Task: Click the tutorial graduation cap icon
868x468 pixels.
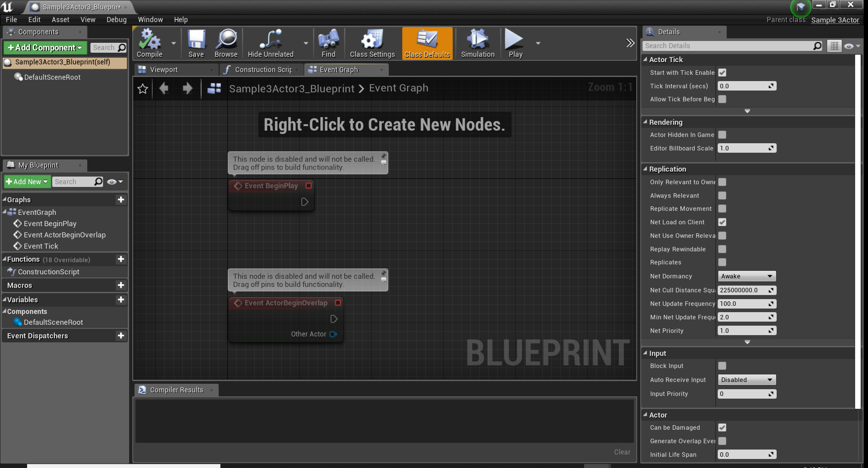Action: pos(801,7)
